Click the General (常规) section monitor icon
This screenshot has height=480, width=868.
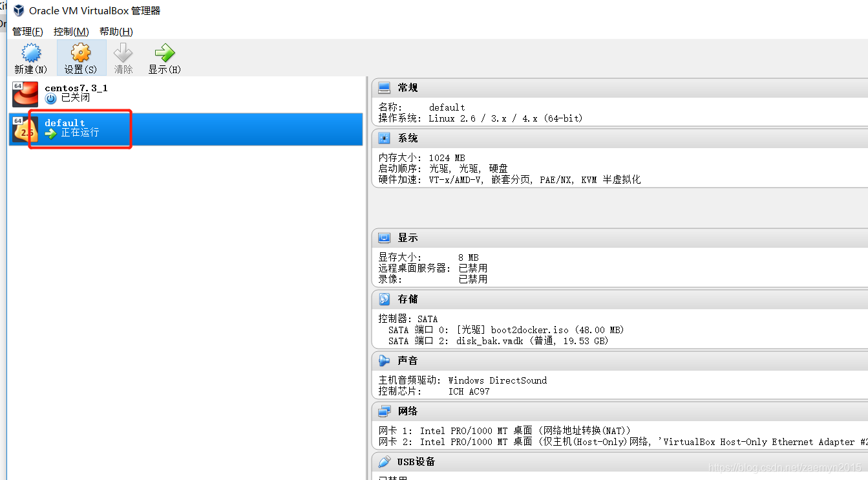tap(385, 88)
